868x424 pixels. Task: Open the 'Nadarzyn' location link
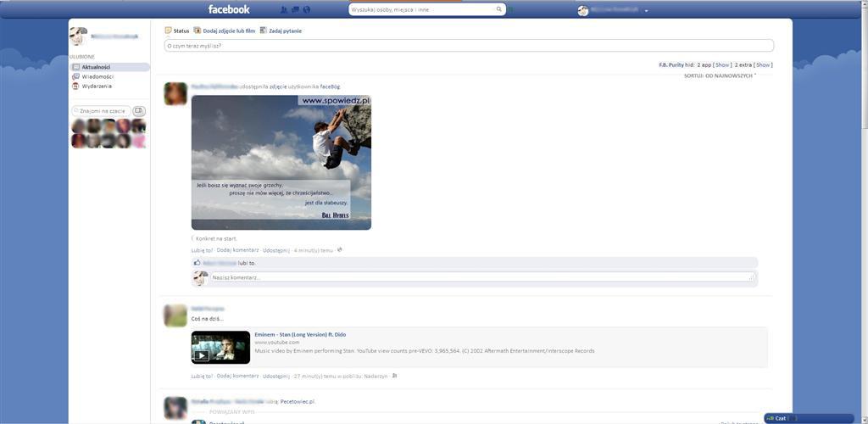(376, 376)
